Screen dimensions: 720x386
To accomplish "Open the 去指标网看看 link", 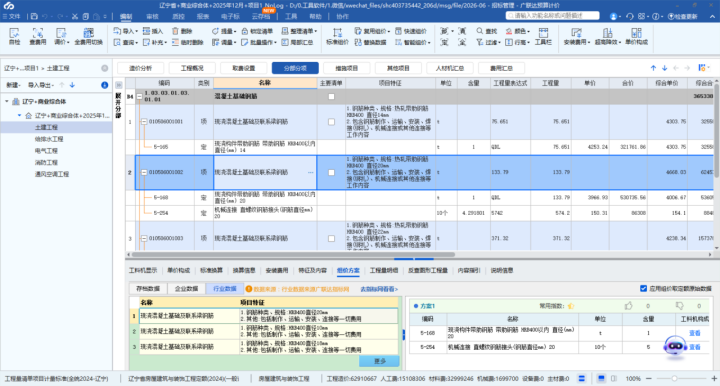I will (x=379, y=289).
